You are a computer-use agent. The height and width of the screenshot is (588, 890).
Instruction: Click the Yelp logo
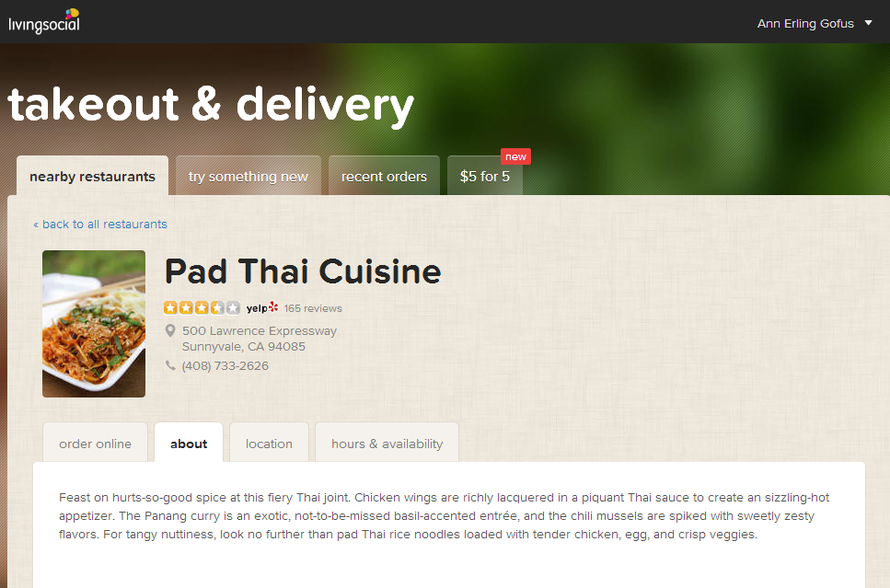[261, 307]
